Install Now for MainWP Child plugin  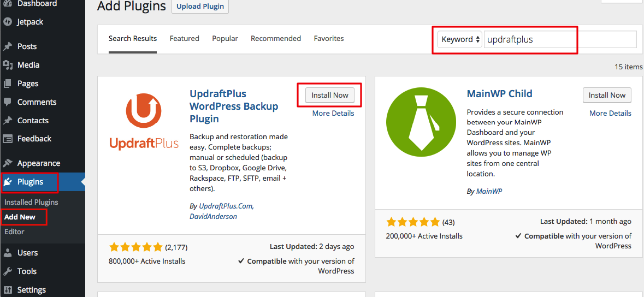click(607, 95)
